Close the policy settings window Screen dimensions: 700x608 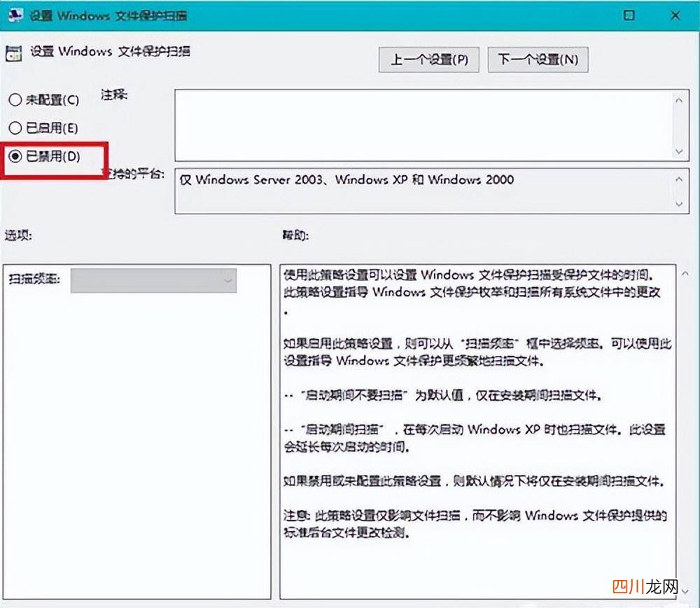click(675, 15)
